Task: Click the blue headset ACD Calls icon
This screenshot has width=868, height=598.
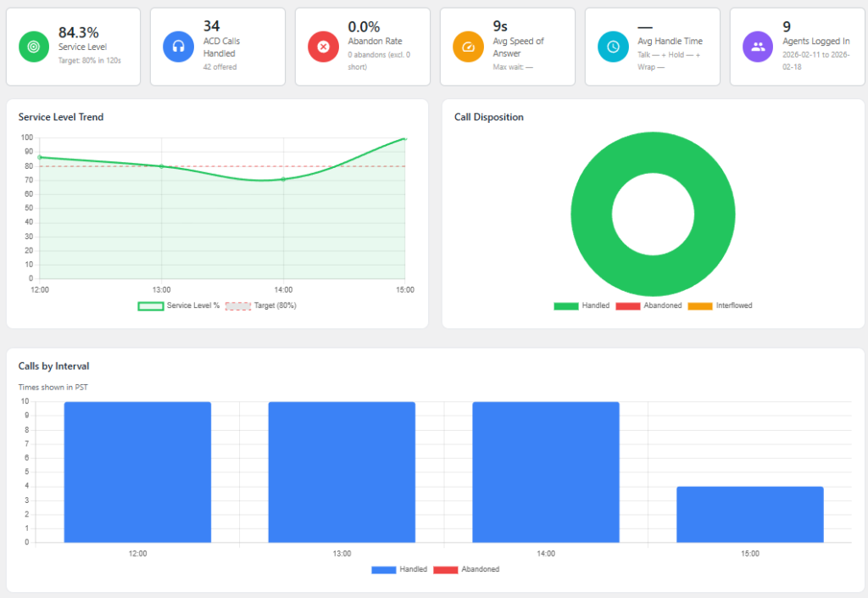Action: pyautogui.click(x=179, y=47)
